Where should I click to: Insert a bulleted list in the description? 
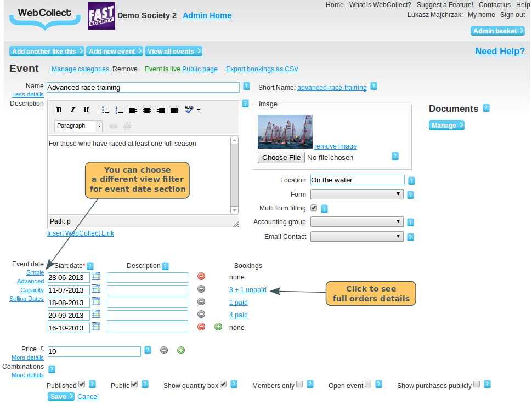point(105,110)
